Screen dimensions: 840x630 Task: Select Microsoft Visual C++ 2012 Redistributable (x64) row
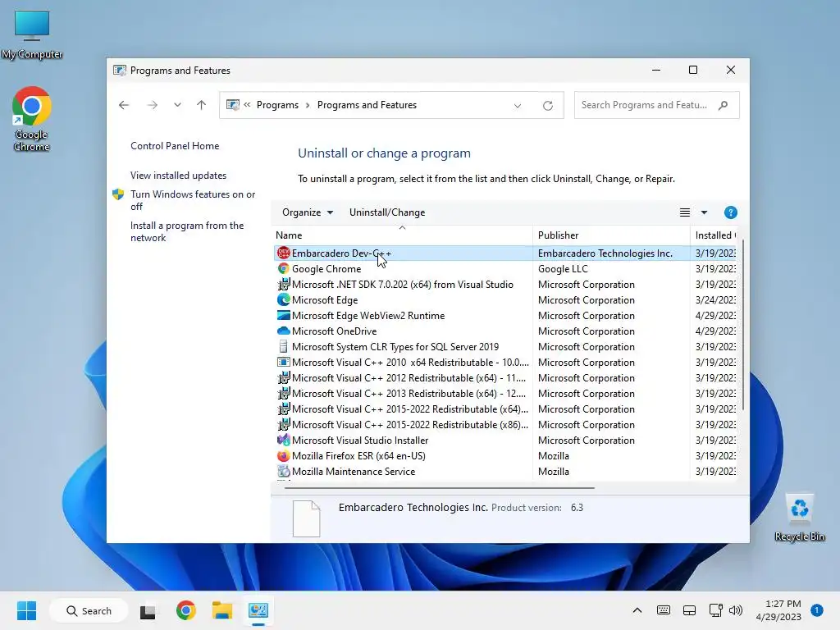[506, 377]
